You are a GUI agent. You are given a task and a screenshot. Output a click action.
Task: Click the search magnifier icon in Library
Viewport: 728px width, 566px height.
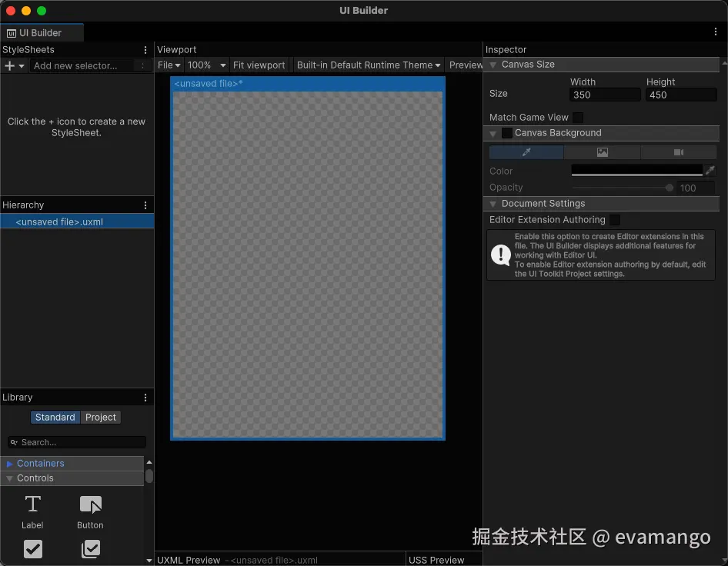[14, 442]
